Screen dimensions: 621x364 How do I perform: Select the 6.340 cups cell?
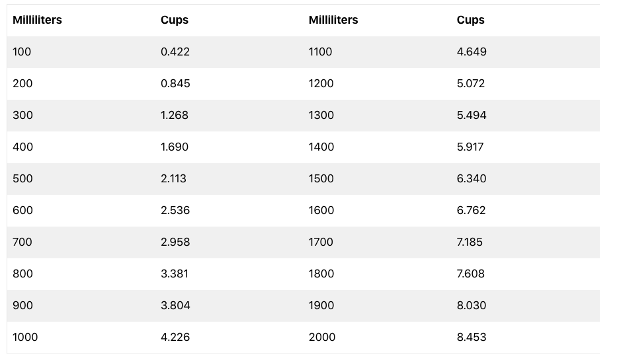[472, 178]
